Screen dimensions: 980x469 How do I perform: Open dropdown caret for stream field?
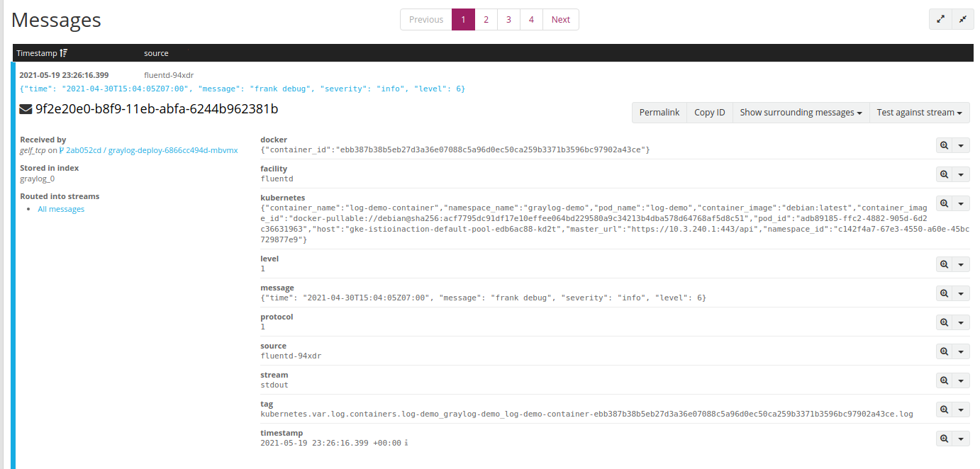pos(961,380)
